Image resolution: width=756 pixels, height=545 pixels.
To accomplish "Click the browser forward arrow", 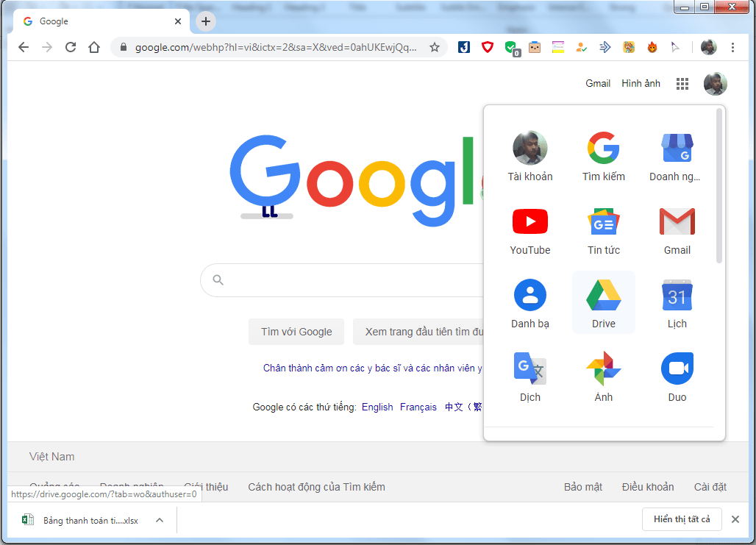I will pos(47,47).
